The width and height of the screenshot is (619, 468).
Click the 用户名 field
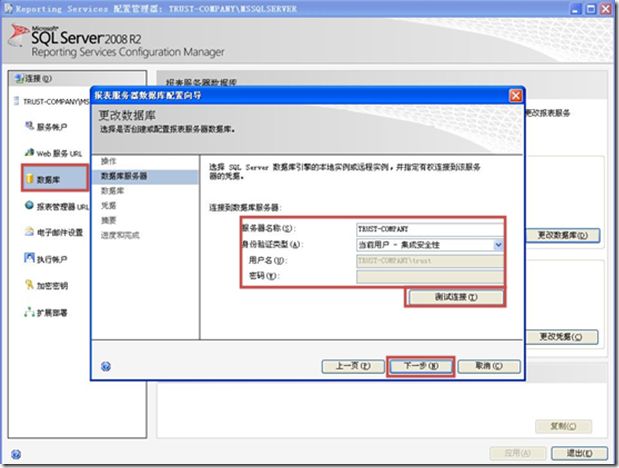pyautogui.click(x=430, y=261)
